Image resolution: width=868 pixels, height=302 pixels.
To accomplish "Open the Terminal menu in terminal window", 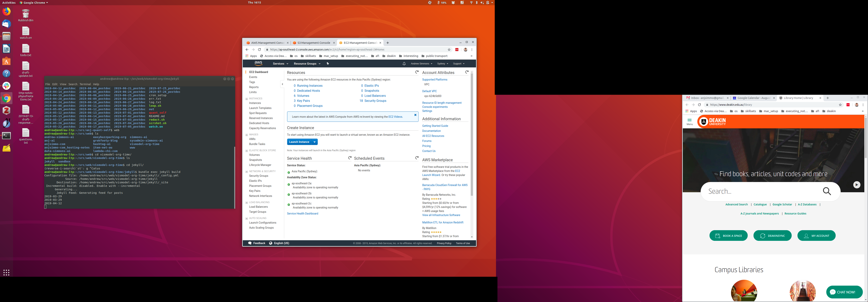I will tap(85, 84).
